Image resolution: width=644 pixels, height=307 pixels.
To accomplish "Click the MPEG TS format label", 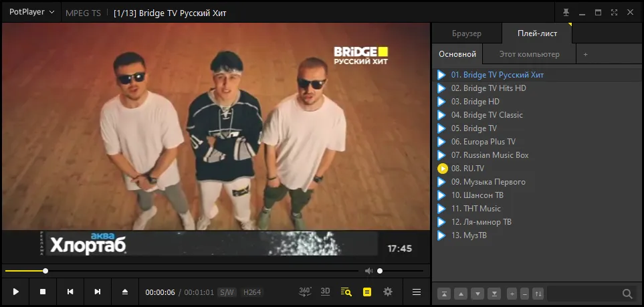I will click(84, 13).
